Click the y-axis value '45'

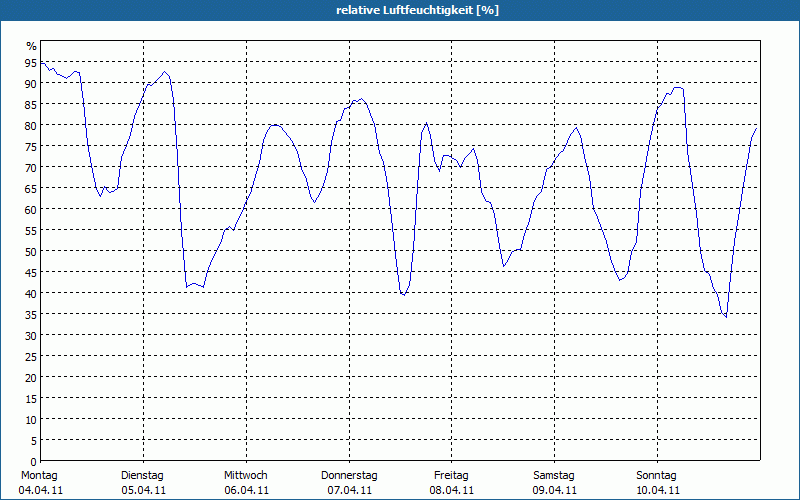tap(31, 272)
